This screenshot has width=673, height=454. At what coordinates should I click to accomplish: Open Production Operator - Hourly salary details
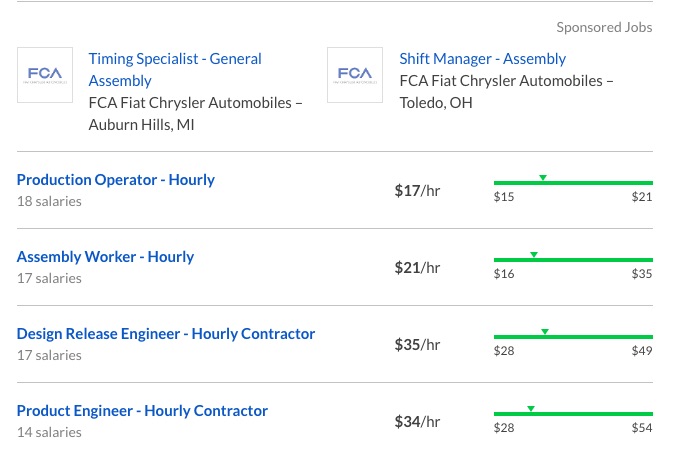[x=116, y=180]
